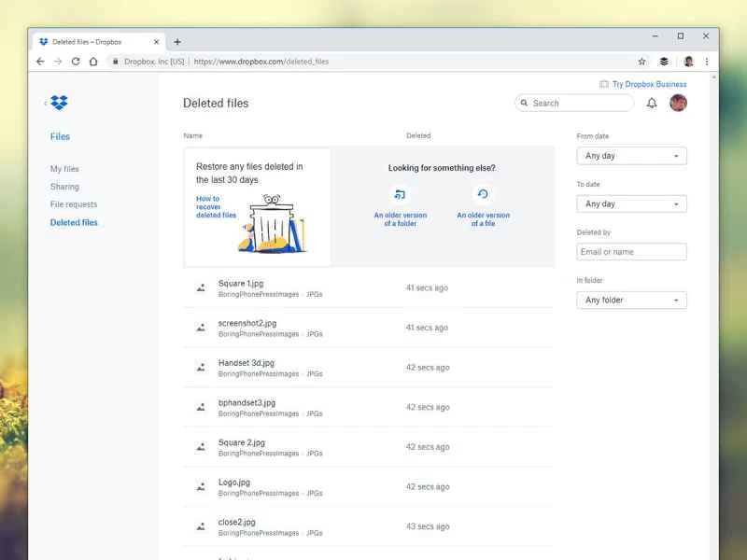Click the Dropbox logo in the sidebar
The height and width of the screenshot is (560, 747).
click(x=58, y=103)
